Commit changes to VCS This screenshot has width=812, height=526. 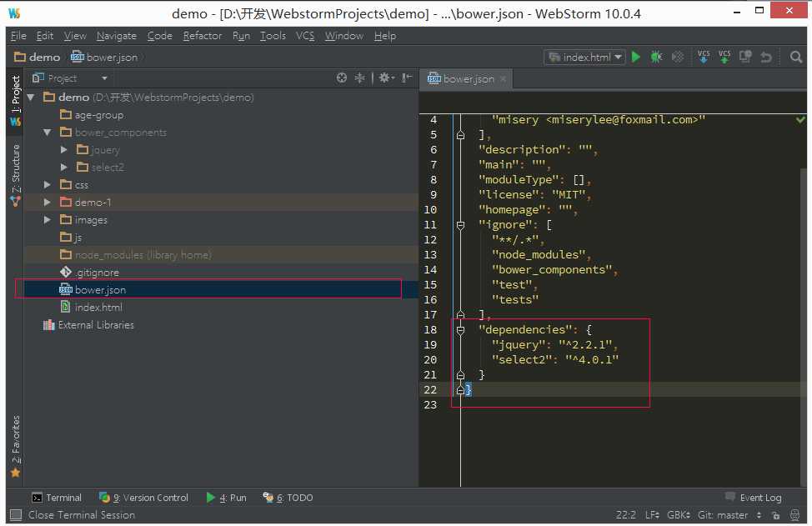point(724,57)
